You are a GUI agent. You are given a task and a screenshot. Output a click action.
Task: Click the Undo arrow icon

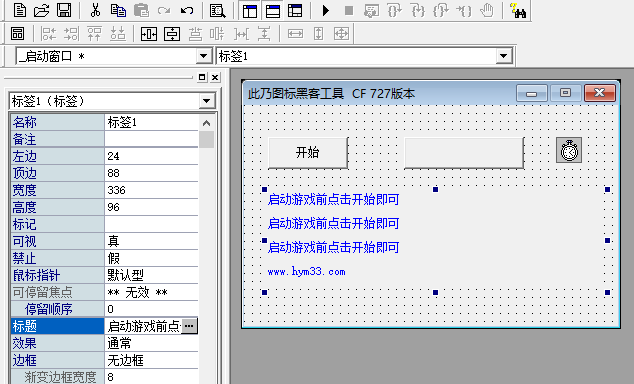tap(186, 10)
